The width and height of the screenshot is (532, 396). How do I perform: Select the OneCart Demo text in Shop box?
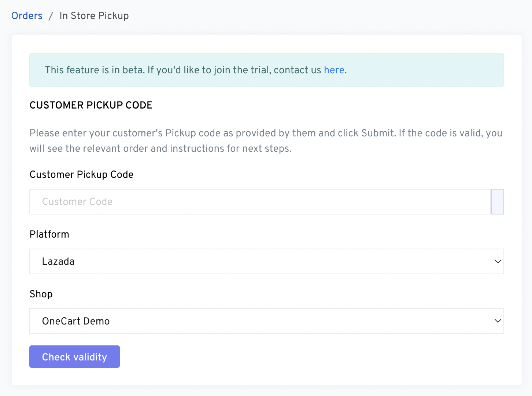pyautogui.click(x=76, y=321)
